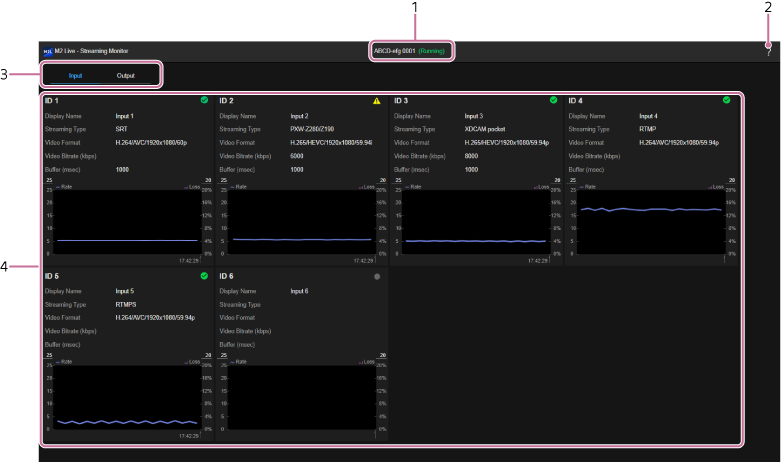Click the green status check on ID 5
The height and width of the screenshot is (462, 781).
tap(204, 275)
